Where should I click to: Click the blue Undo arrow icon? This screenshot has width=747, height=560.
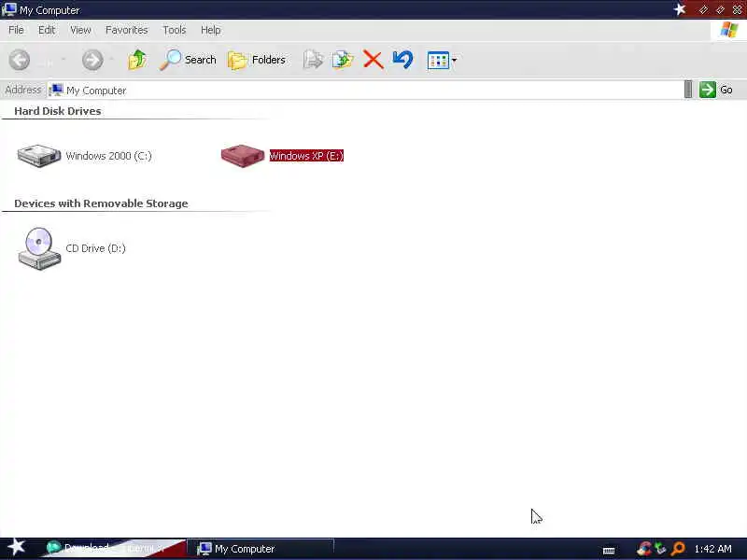click(x=402, y=60)
